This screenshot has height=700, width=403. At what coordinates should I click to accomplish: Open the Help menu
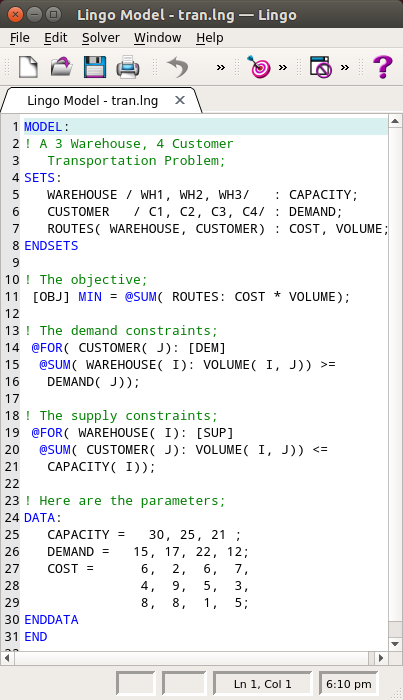coord(210,38)
